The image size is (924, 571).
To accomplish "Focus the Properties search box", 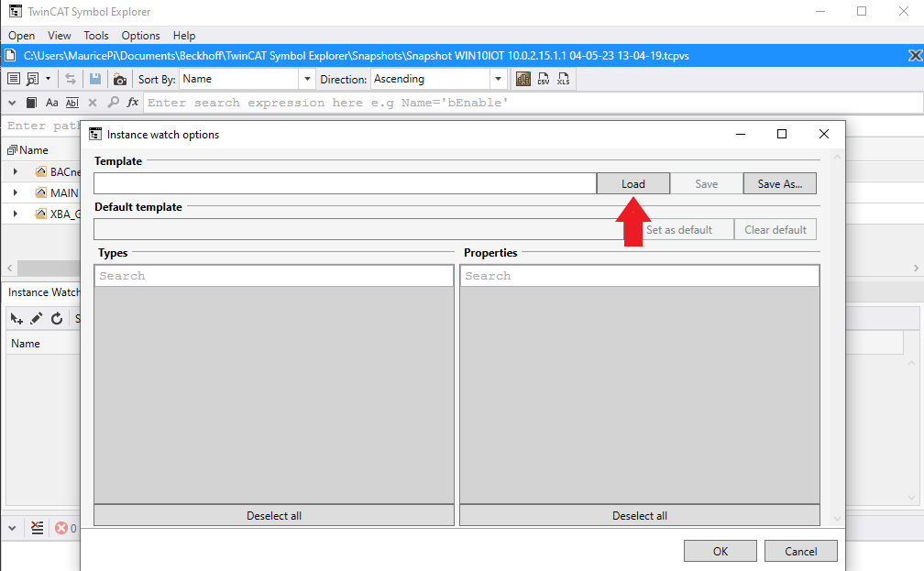I will click(x=640, y=276).
